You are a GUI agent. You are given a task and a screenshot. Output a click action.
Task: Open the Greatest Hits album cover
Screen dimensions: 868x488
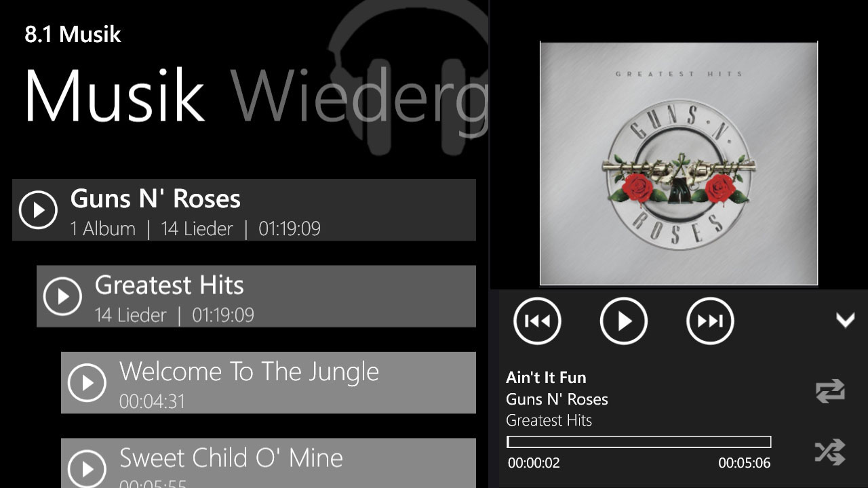(x=679, y=163)
